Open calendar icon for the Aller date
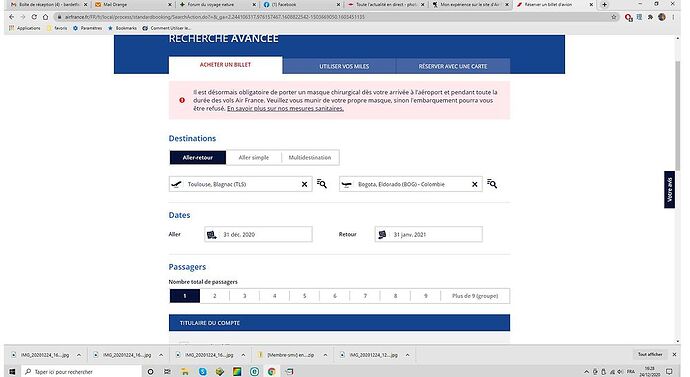This screenshot has width=690, height=377. click(x=212, y=234)
